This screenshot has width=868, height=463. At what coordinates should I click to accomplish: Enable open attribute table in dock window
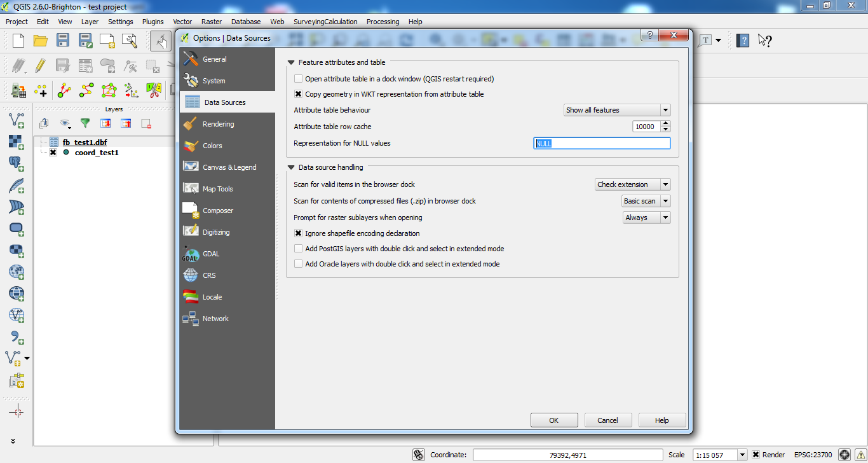299,79
